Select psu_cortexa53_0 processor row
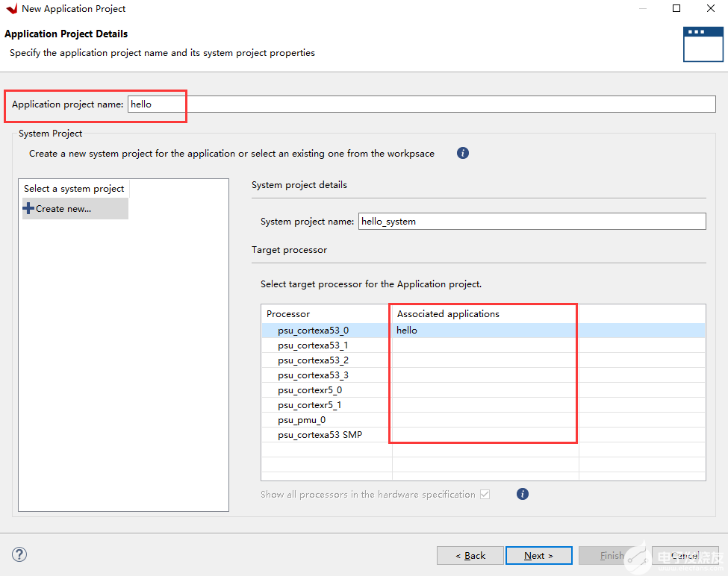Viewport: 728px width, 576px height. point(313,331)
